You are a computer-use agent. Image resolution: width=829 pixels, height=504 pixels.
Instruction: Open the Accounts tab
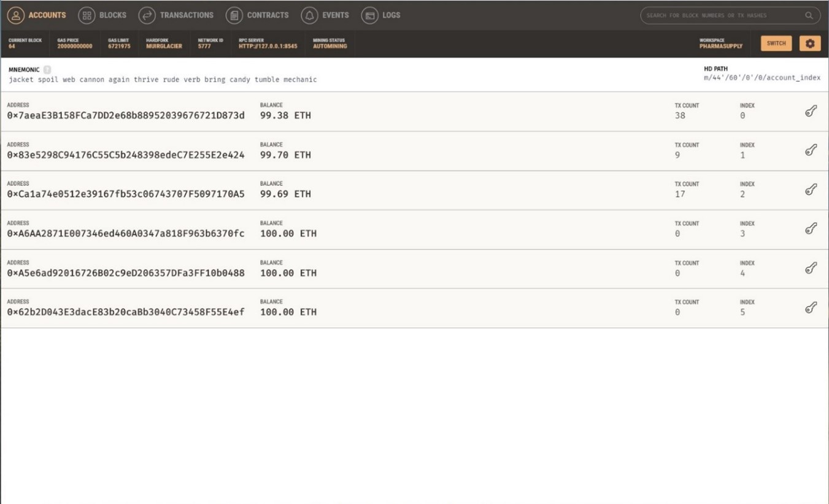(37, 15)
